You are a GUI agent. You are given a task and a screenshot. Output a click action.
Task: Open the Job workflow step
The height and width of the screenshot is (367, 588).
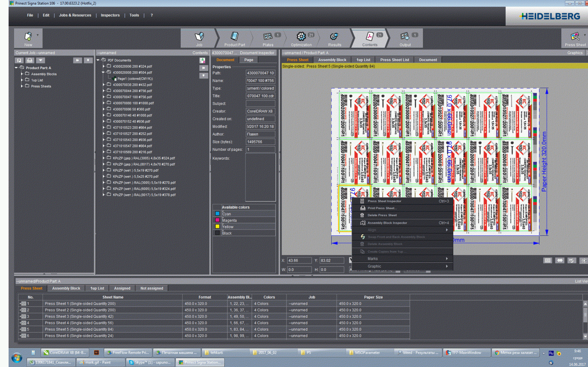coord(199,38)
